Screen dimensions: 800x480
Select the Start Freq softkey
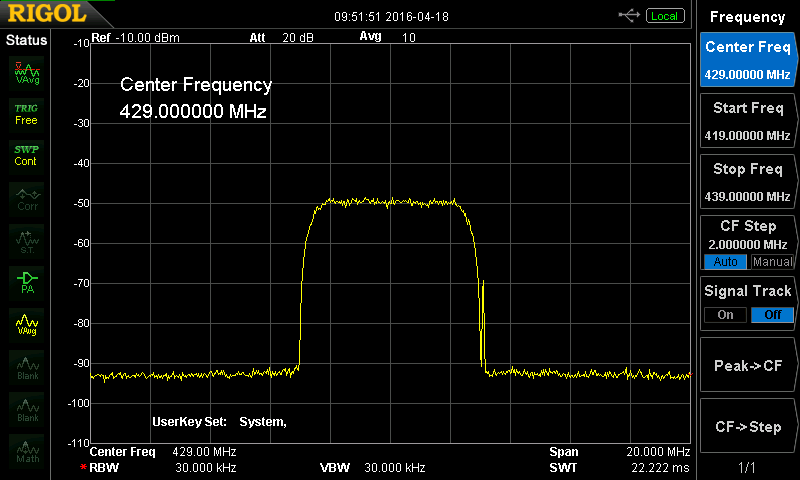coord(747,121)
